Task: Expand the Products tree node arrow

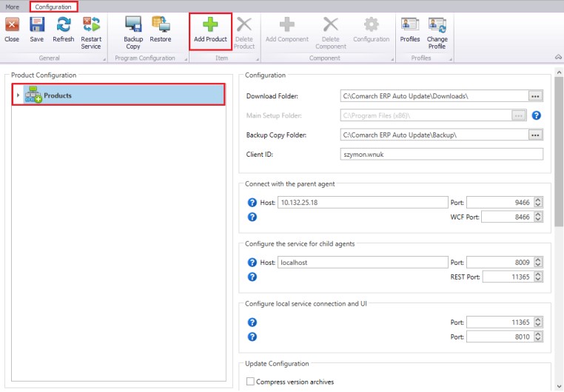Action: pos(18,95)
